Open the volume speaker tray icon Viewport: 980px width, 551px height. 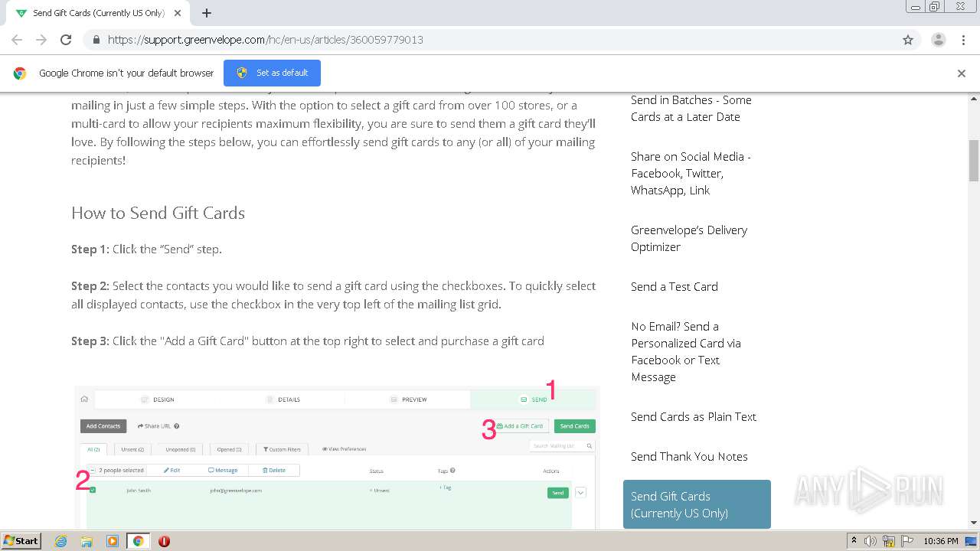[871, 541]
